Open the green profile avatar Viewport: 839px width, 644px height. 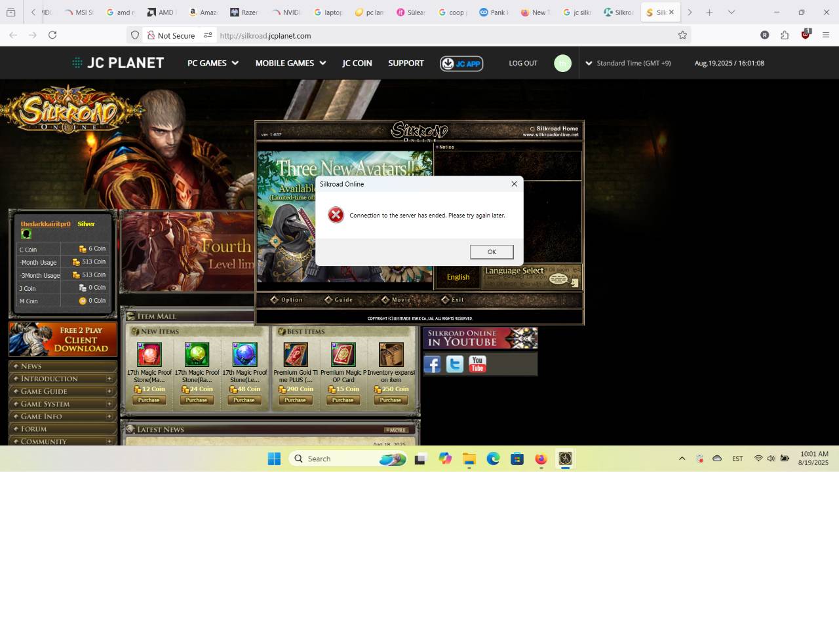point(562,64)
